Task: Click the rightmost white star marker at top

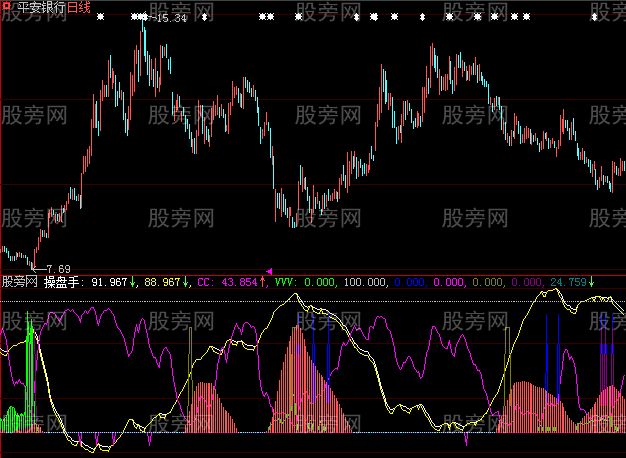Action: coord(595,17)
